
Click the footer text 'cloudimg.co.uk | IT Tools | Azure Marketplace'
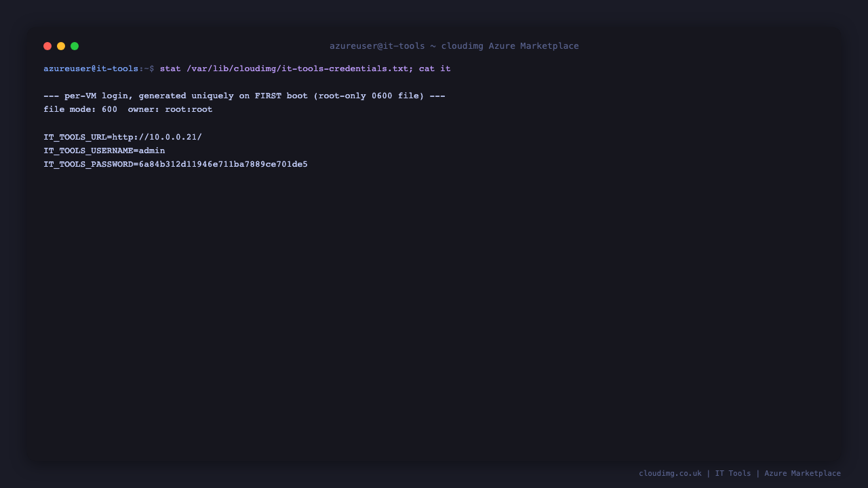(740, 473)
